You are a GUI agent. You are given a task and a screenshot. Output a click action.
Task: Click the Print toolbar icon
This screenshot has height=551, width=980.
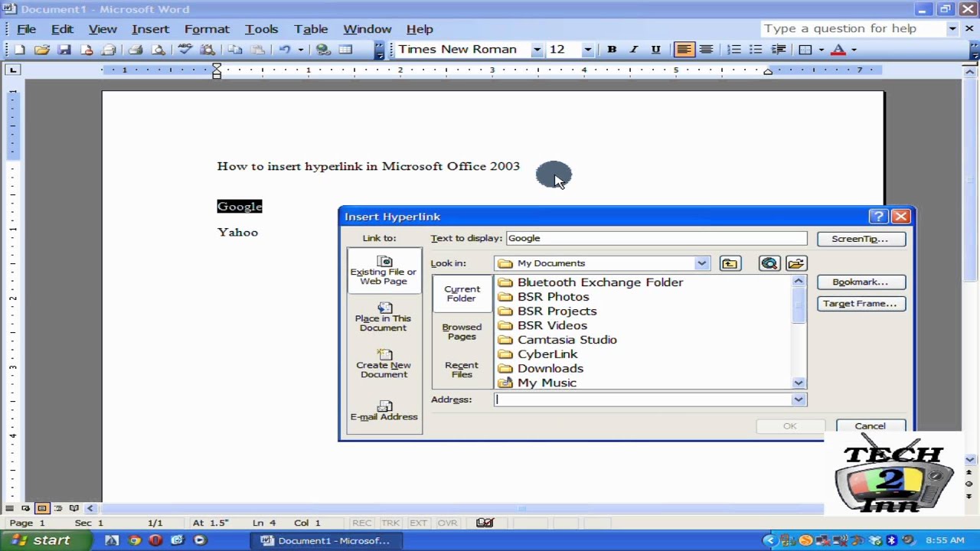click(x=136, y=50)
